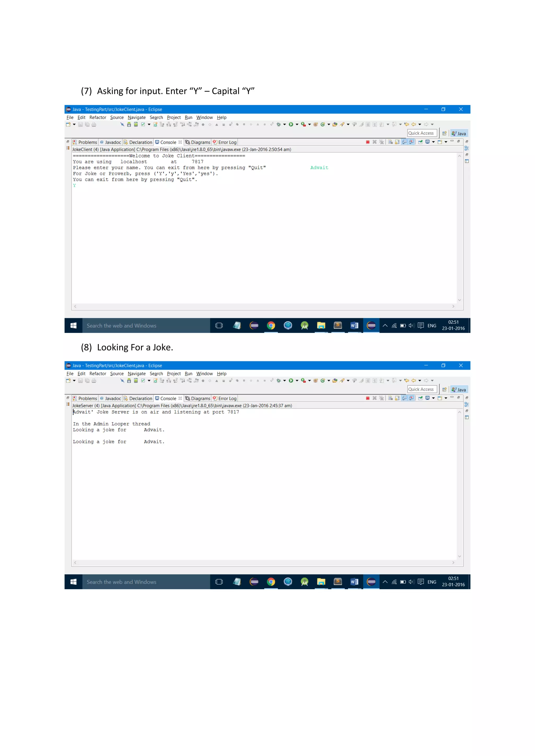535x756 pixels.
Task: Click Quick Access field in JokeClient window
Action: 422,133
